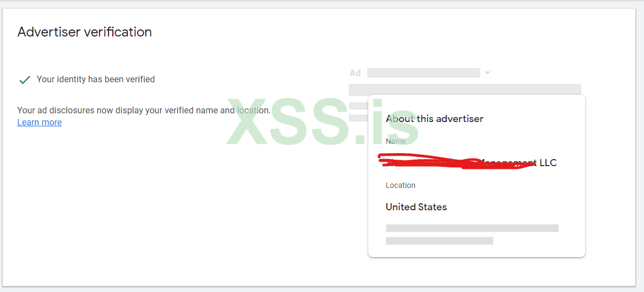The height and width of the screenshot is (292, 644).
Task: Click the gray Ad label badge
Action: point(355,73)
